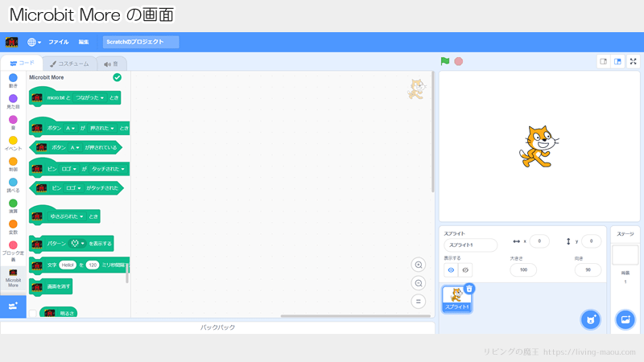Select the green 演算 category
The width and height of the screenshot is (644, 362).
click(x=13, y=206)
